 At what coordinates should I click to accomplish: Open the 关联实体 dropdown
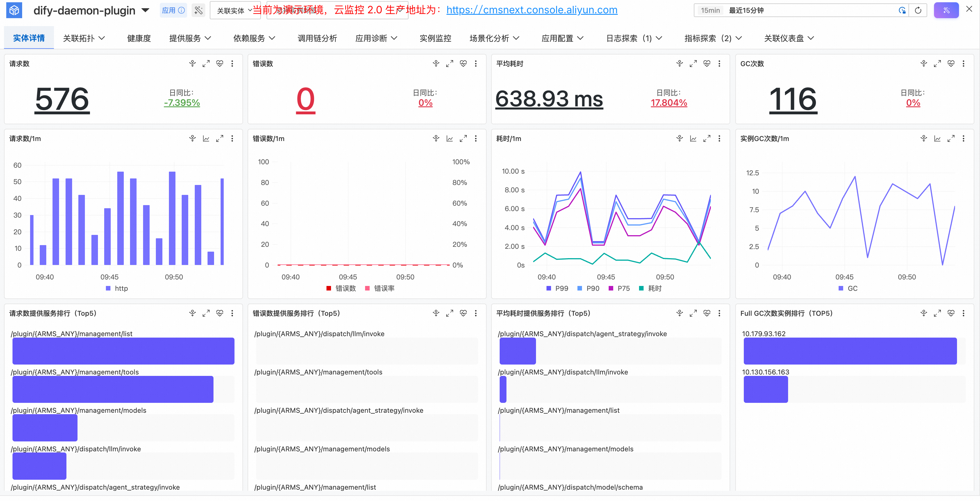[x=235, y=11]
